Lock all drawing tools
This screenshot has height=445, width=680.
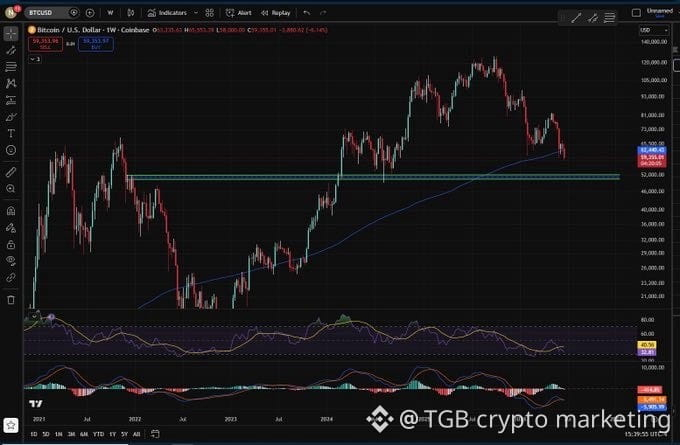tap(11, 245)
